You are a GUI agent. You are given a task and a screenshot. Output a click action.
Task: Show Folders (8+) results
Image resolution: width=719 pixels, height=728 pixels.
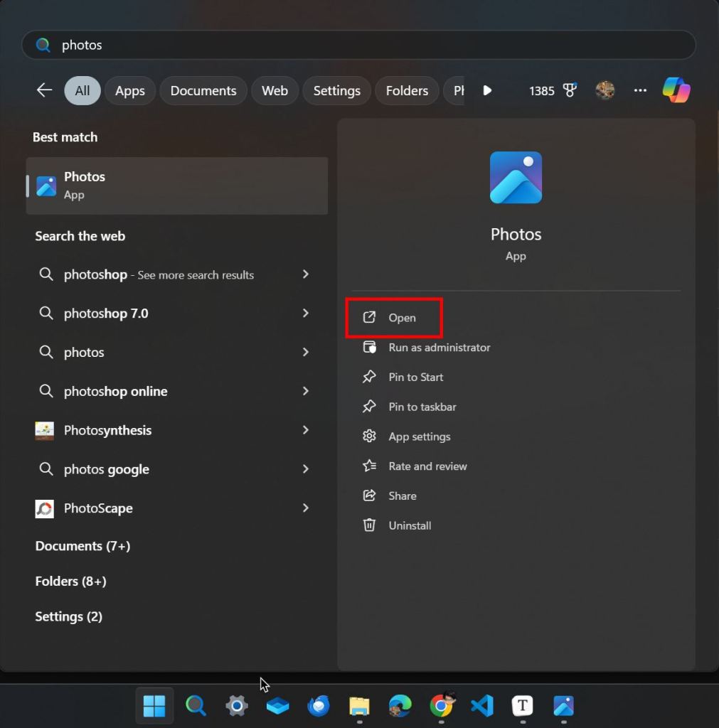[70, 582]
